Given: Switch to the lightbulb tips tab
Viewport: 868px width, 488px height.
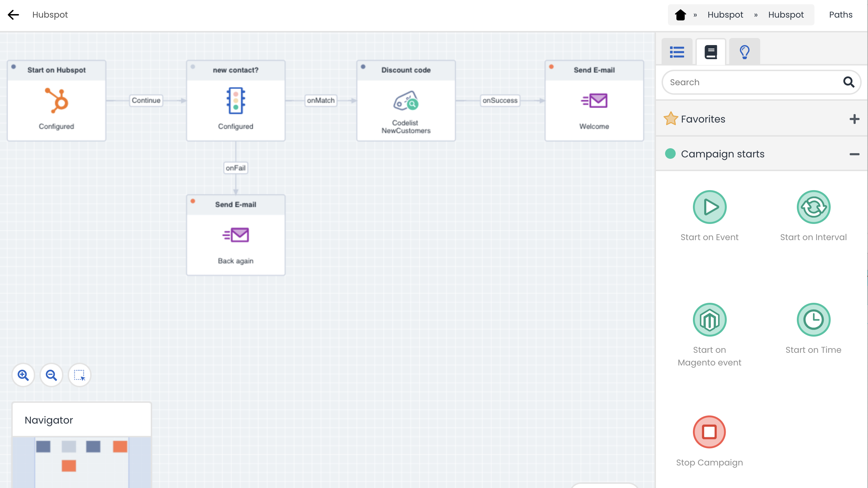Looking at the screenshot, I should click(744, 52).
